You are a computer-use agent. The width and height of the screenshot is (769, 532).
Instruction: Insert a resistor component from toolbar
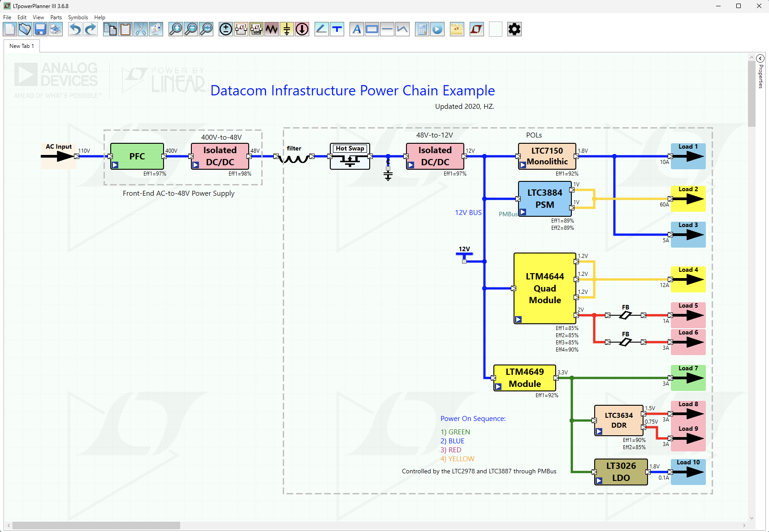pos(272,30)
